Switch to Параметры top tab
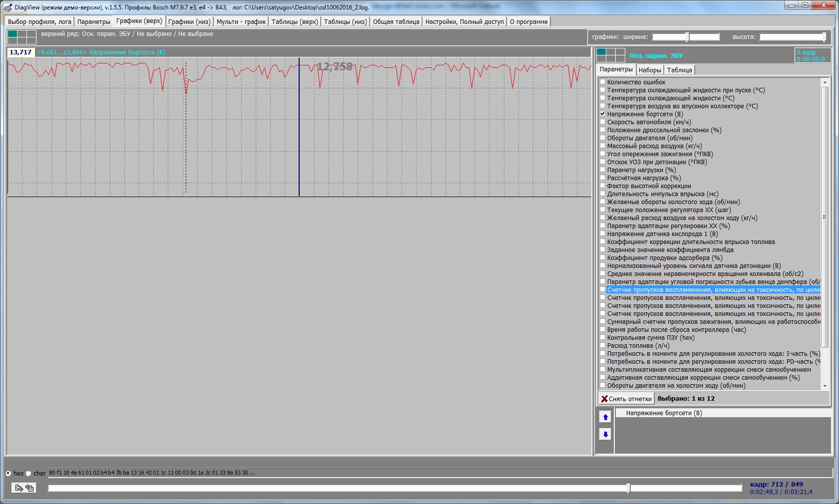 (x=93, y=21)
